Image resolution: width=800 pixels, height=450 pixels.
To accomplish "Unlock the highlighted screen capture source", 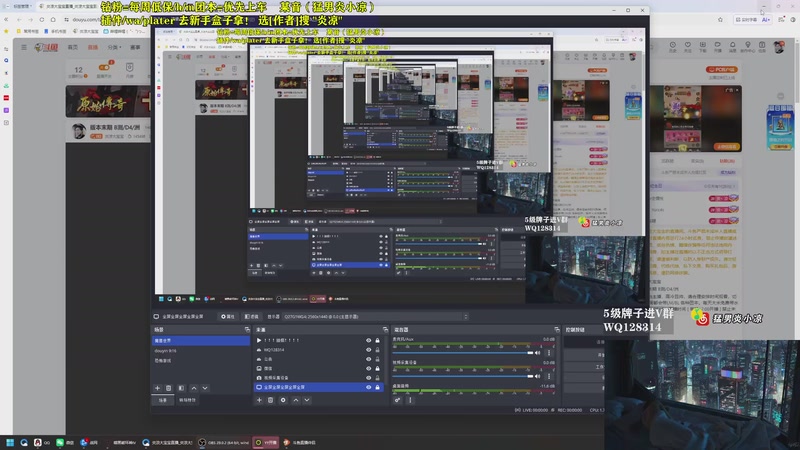I will [378, 387].
